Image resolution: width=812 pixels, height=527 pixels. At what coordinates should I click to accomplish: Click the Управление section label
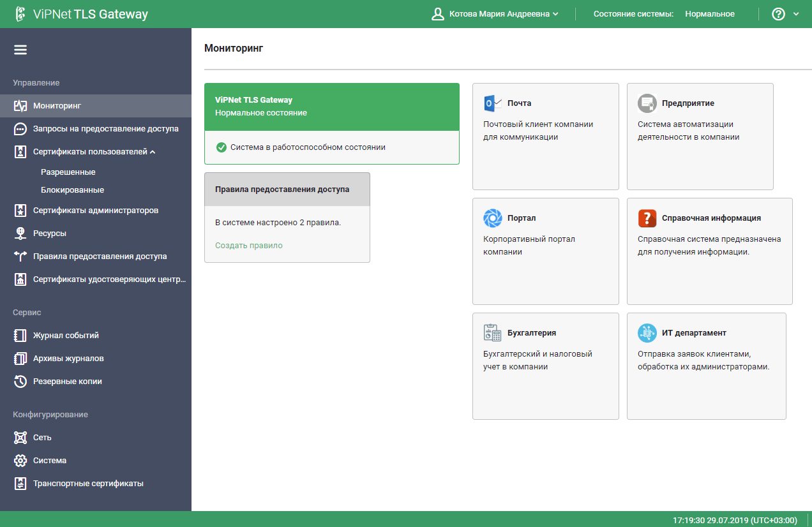tap(36, 83)
